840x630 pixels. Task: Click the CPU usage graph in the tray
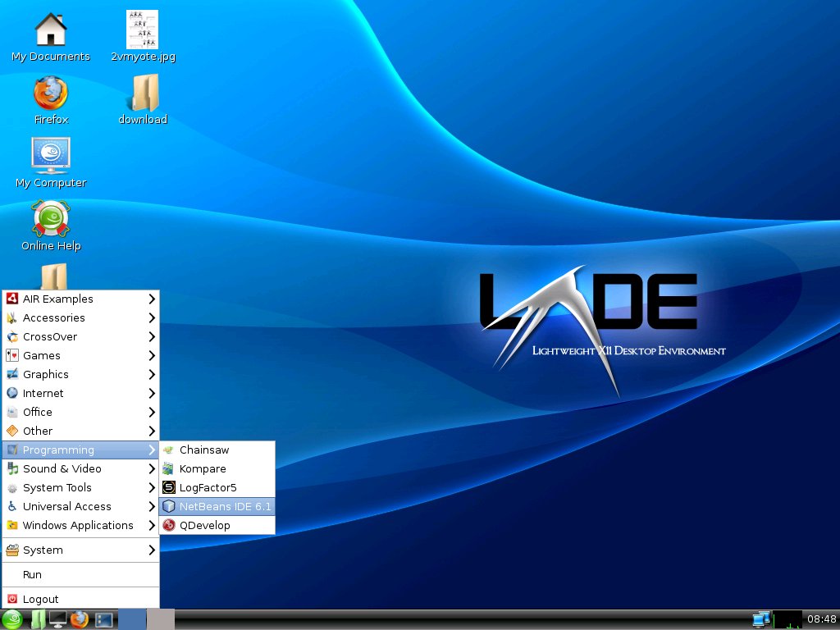point(788,620)
